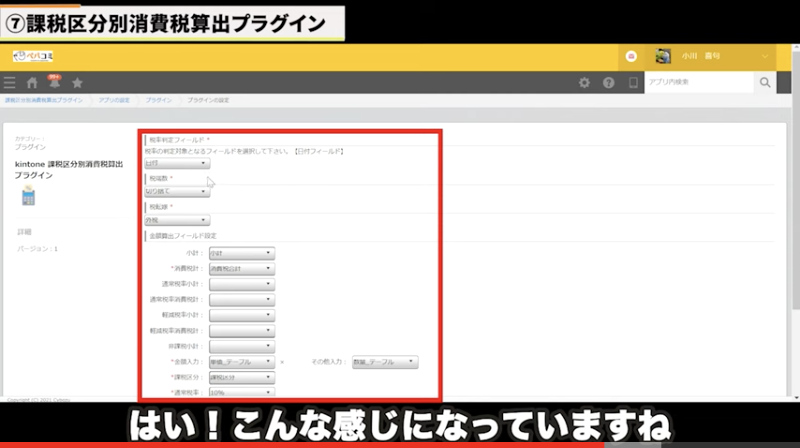Click the search magnifier icon

tap(765, 82)
